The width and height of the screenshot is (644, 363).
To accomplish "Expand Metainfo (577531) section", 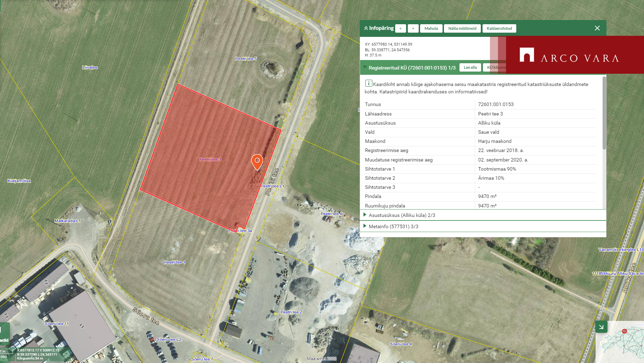I will [x=365, y=226].
